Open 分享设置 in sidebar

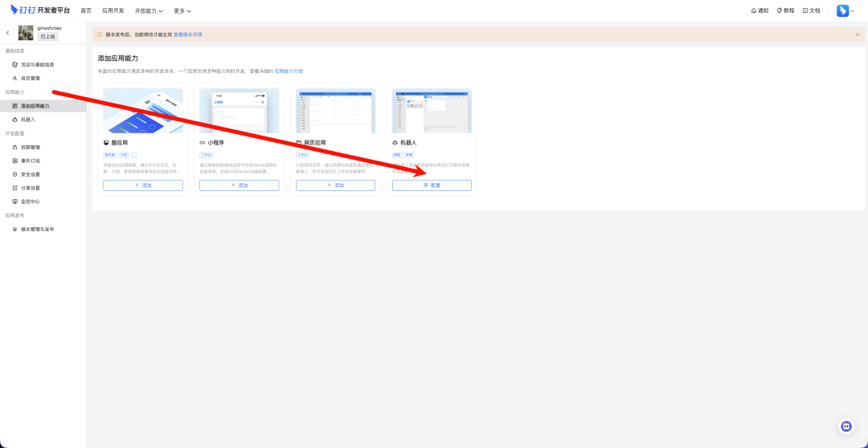pos(26,188)
